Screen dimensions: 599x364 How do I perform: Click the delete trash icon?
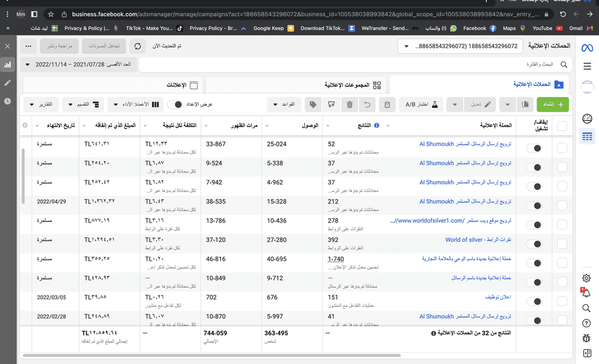click(350, 105)
